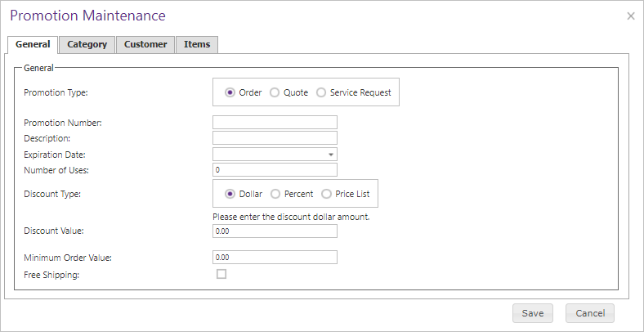Open the Category tab
644x332 pixels.
(87, 45)
